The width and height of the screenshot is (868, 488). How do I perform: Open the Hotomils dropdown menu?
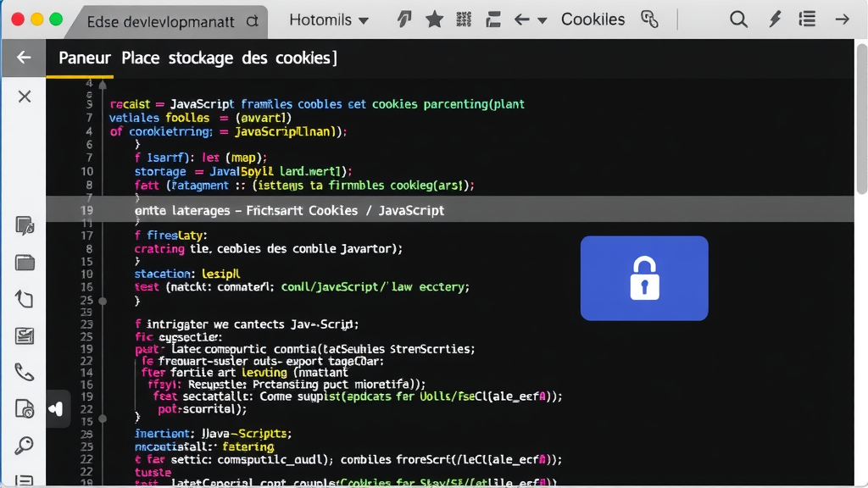pos(329,19)
